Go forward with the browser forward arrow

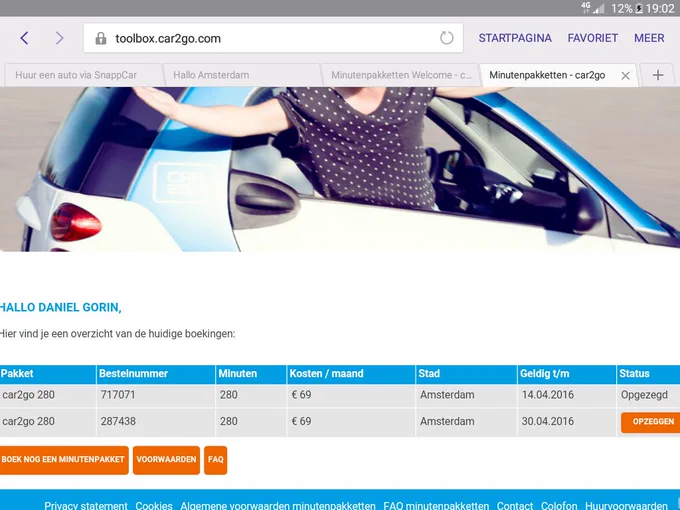tap(59, 38)
